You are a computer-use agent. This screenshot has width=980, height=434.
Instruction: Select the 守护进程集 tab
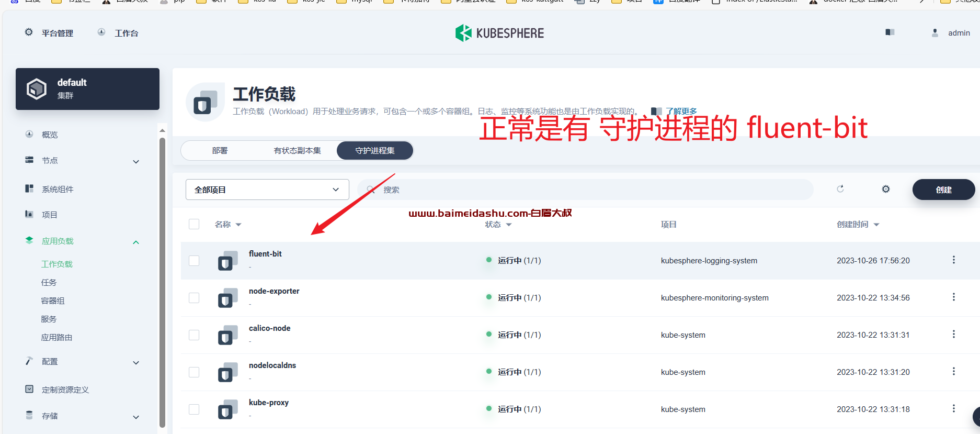tap(375, 151)
